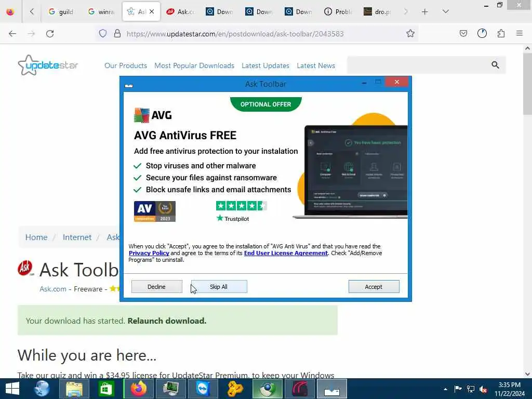Screen dimensions: 532x399
Task: Open the End User License Agreement link
Action: point(286,253)
